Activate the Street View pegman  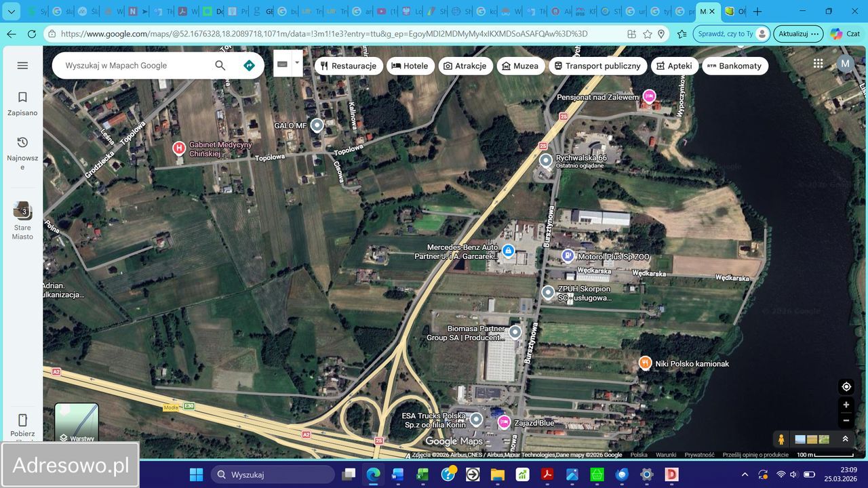coord(781,439)
